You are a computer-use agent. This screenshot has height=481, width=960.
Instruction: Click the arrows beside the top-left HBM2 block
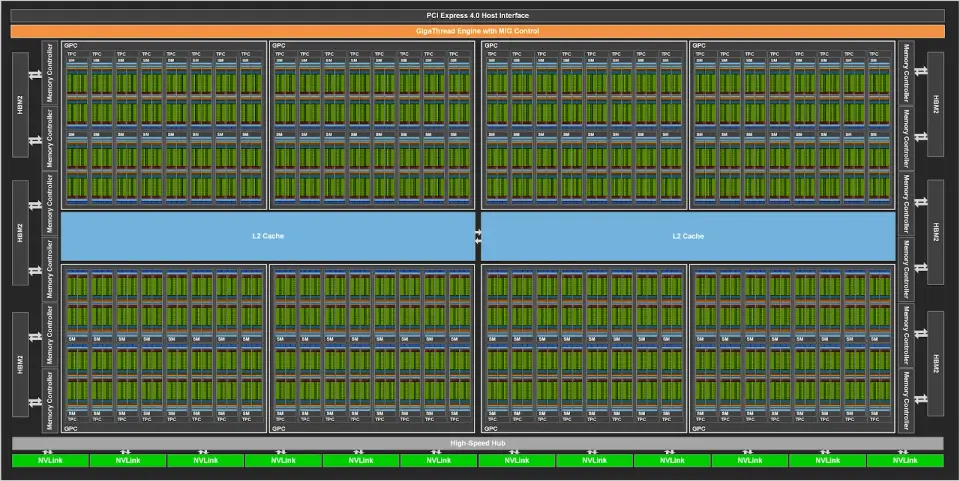tap(36, 73)
